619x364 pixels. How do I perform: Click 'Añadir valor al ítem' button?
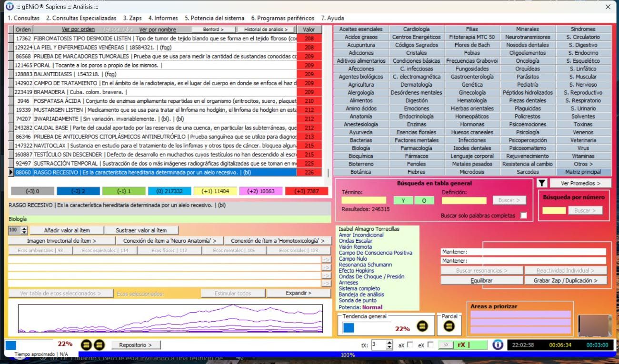(x=66, y=230)
